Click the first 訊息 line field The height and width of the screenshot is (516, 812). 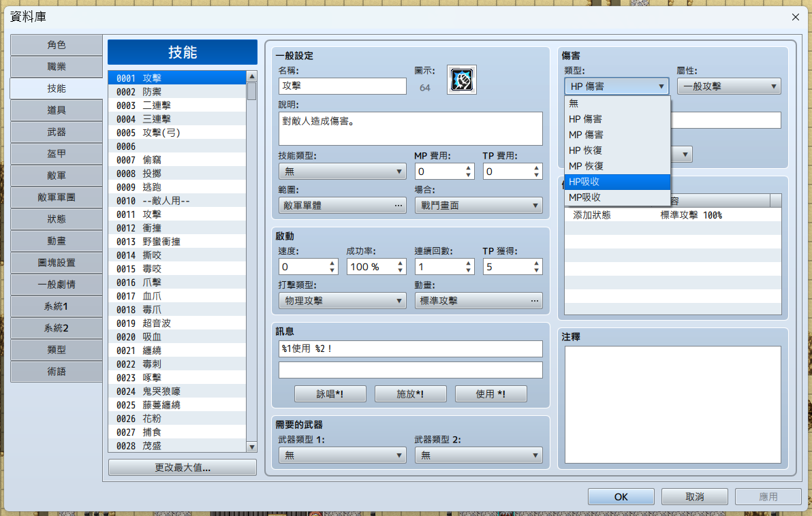click(x=410, y=349)
